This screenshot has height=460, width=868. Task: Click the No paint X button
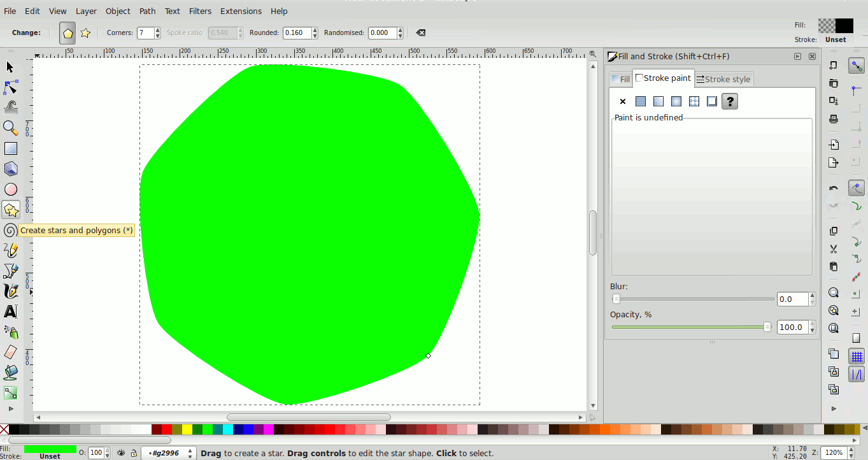(623, 101)
